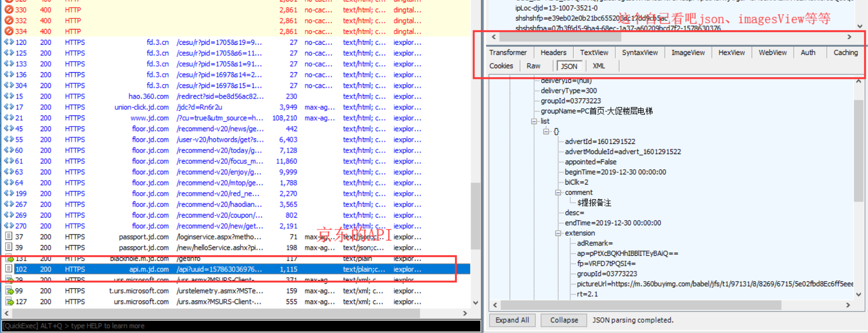This screenshot has height=333, width=868.
Task: Click the error icon of session 332
Action: pos(9,20)
